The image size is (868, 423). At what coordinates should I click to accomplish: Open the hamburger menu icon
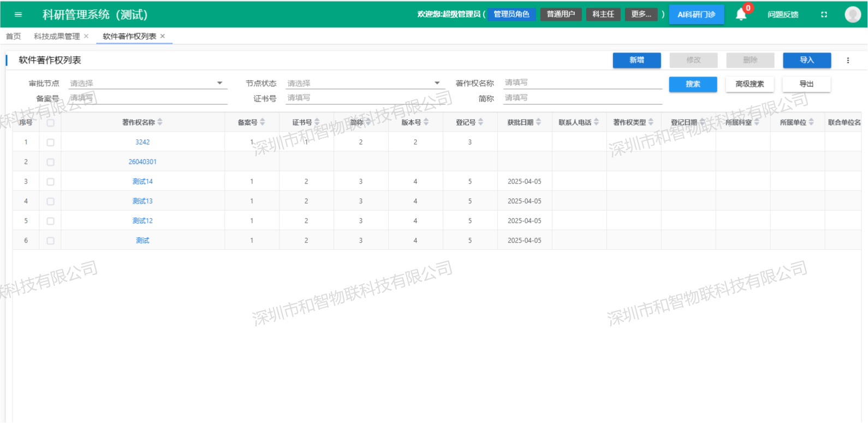18,15
